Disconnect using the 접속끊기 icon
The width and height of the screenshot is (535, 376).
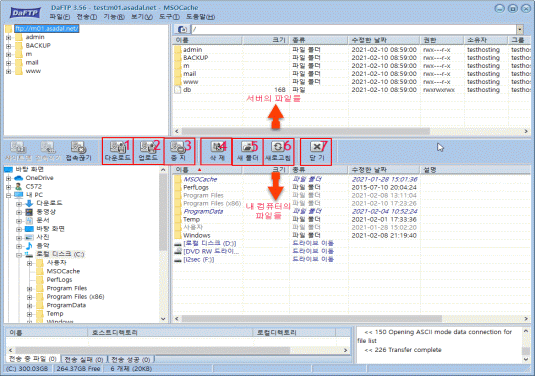pyautogui.click(x=78, y=151)
